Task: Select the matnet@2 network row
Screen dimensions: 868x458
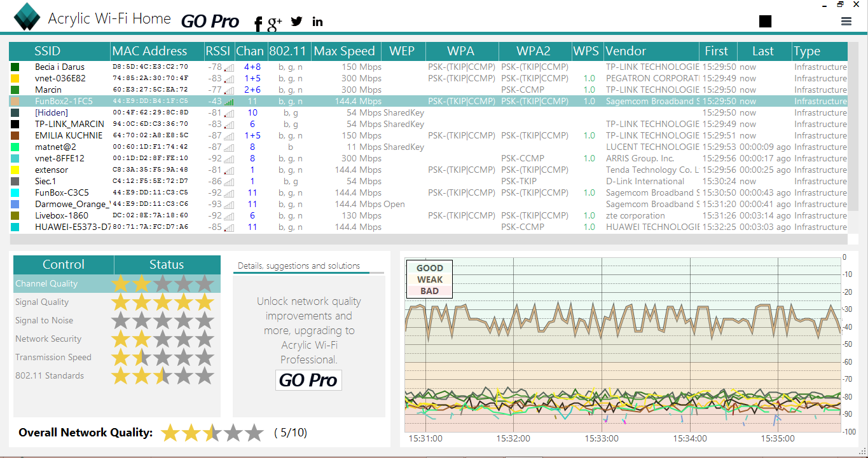Action: tap(429, 147)
